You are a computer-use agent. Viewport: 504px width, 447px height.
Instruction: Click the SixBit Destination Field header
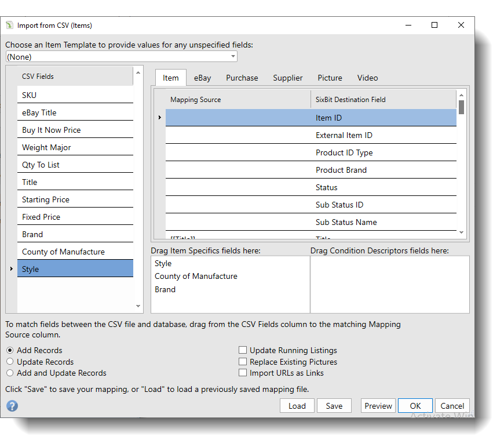(x=384, y=99)
